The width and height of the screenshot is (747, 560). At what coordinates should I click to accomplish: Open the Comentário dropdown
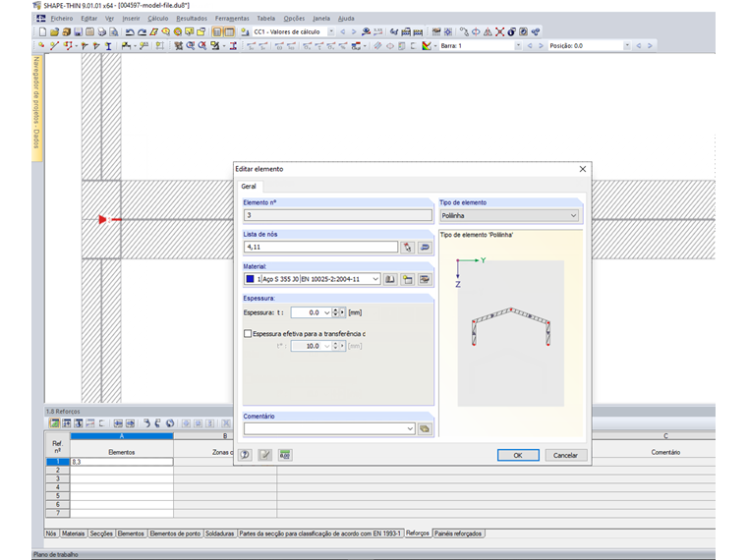(x=410, y=429)
